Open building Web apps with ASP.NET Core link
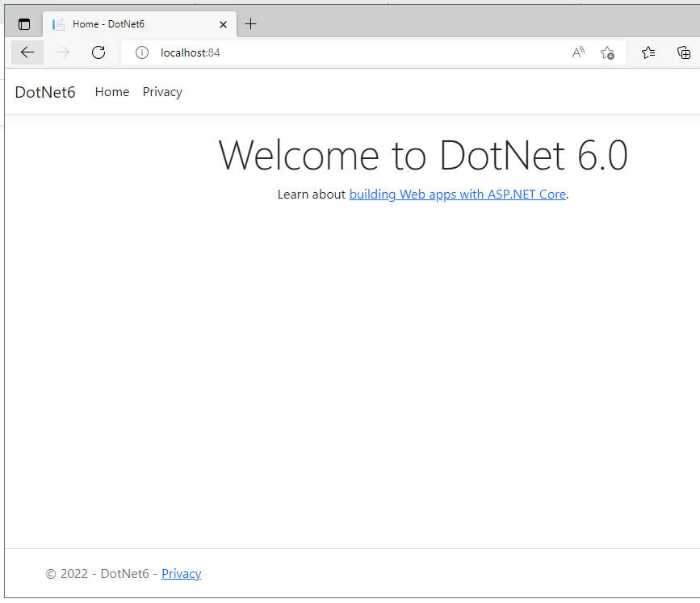The height and width of the screenshot is (603, 700). [458, 195]
